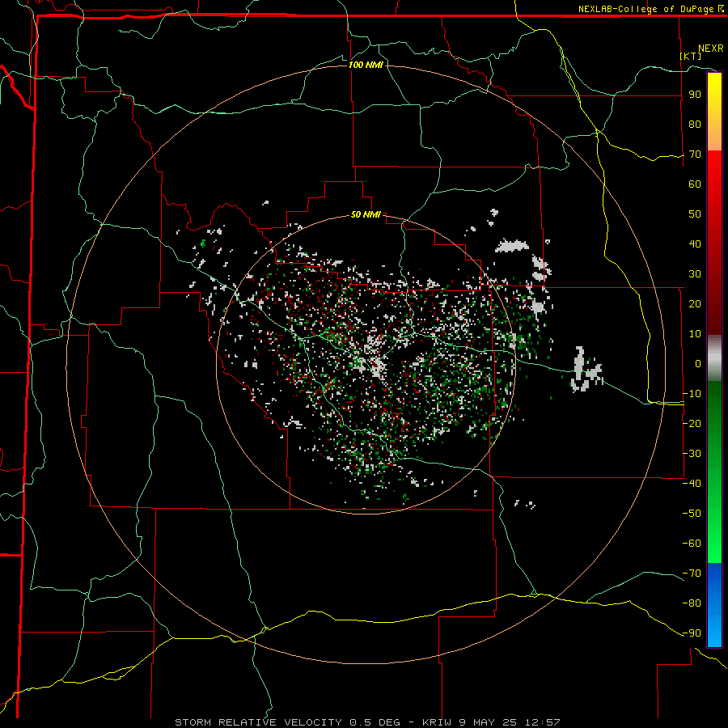
Task: Click the -10 value on the velocity scale
Action: 692,394
